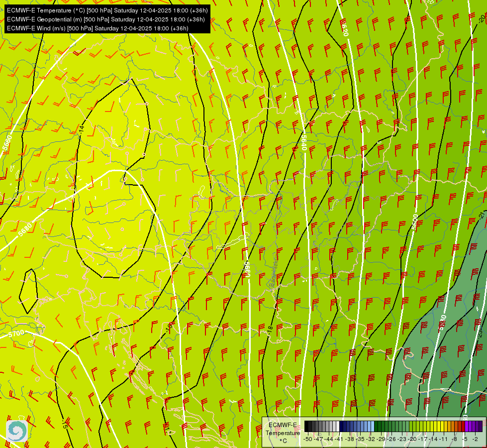Select the -5 value in the legend
The width and height of the screenshot is (487, 448).
click(464, 439)
